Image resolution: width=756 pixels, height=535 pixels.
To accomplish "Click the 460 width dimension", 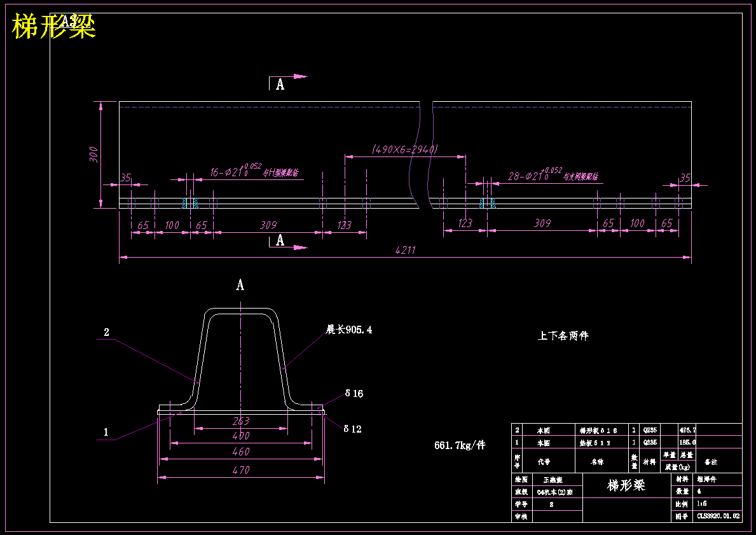I will 241,452.
